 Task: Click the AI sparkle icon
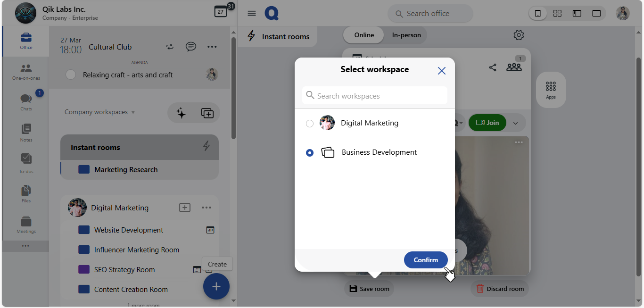[x=181, y=113]
